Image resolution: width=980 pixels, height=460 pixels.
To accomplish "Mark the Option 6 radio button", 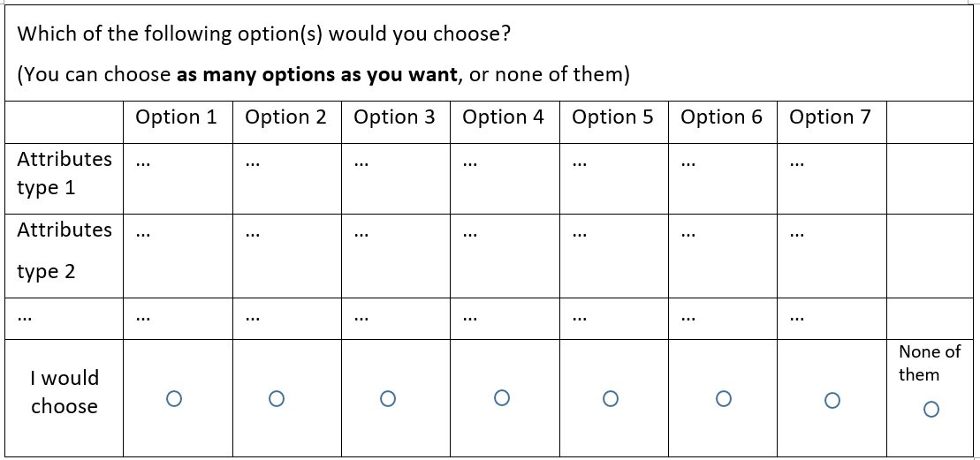I will pyautogui.click(x=723, y=398).
